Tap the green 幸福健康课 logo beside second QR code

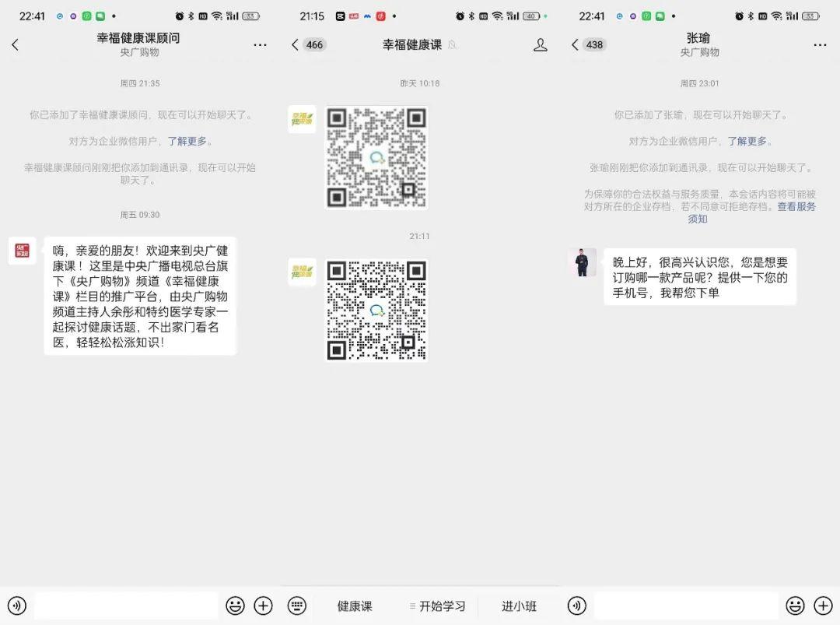[x=302, y=272]
